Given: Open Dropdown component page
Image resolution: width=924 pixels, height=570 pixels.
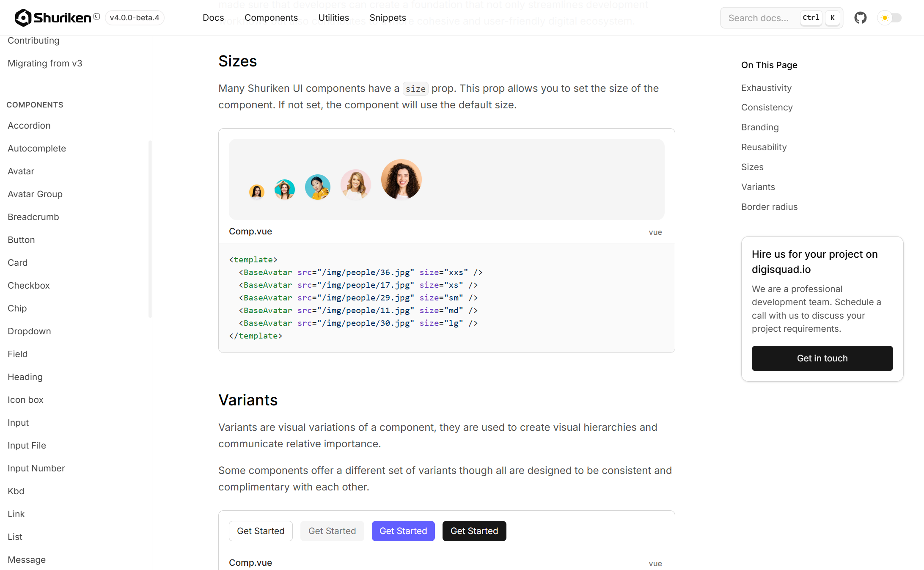Looking at the screenshot, I should (x=29, y=331).
